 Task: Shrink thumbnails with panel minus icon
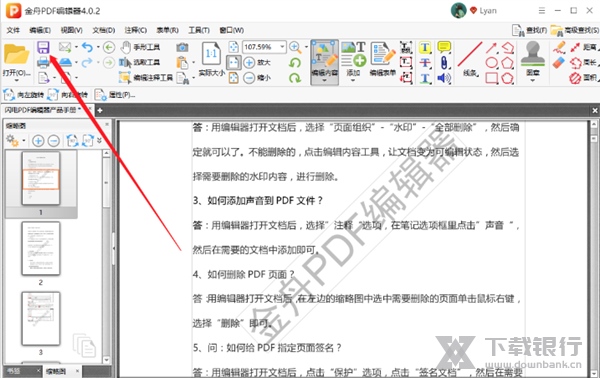pos(54,141)
